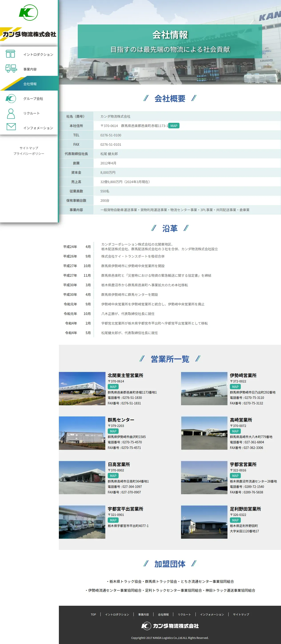The width and height of the screenshot is (281, 644).
Task: Click MAP button for 宇都宮営業所
Action: 235,476
